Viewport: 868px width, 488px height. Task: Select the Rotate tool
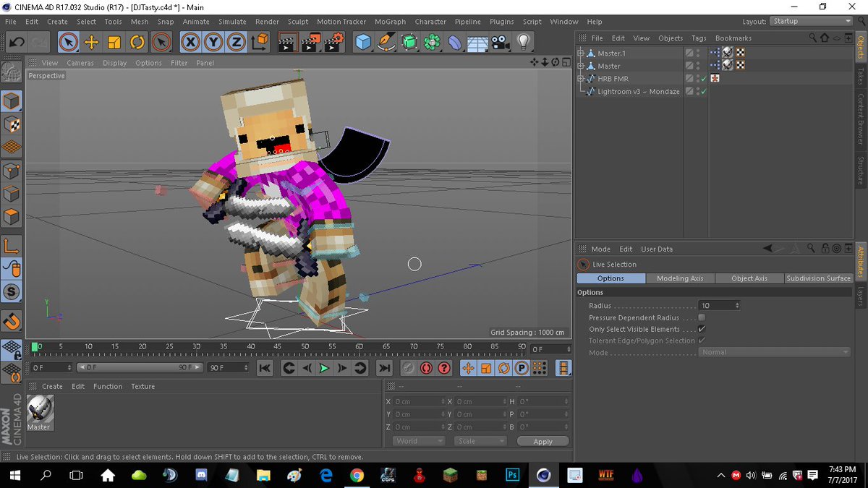136,42
